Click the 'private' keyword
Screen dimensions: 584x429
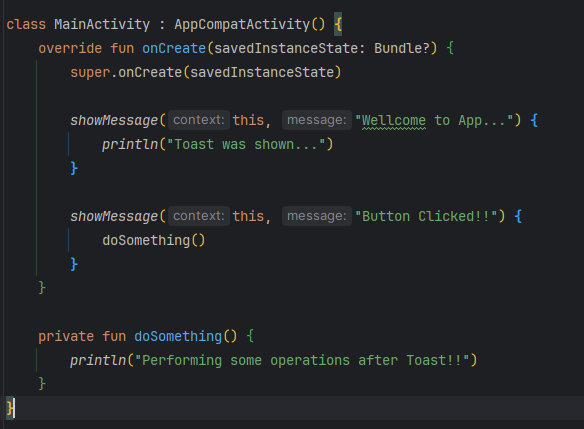pyautogui.click(x=66, y=337)
